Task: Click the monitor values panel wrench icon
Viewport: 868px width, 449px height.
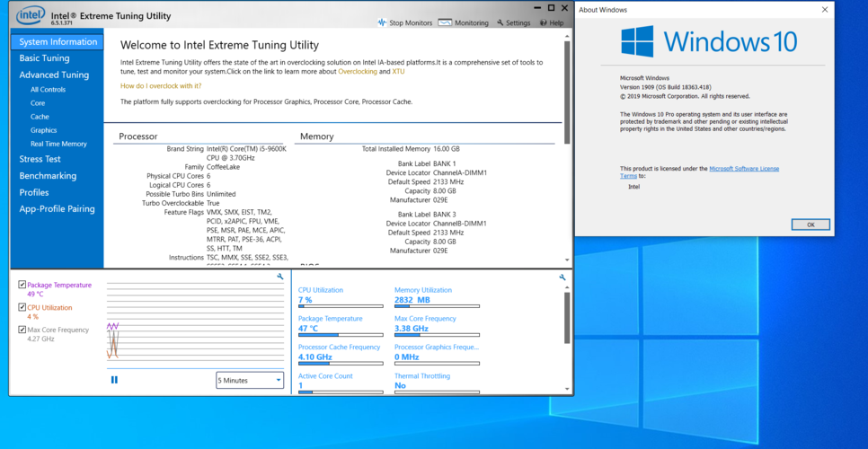Action: (x=562, y=277)
